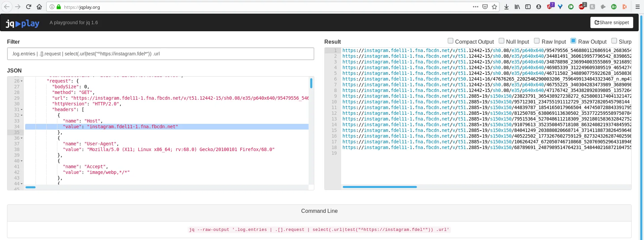Click the JSON editor vertical scrollbar

[311, 83]
